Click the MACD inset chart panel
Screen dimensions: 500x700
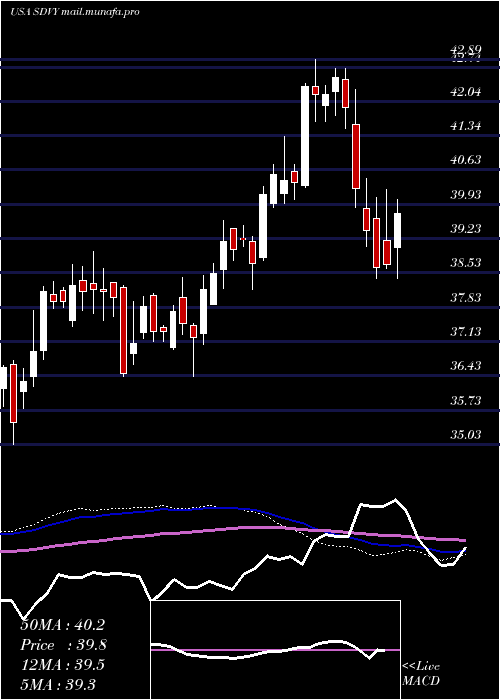click(x=275, y=650)
